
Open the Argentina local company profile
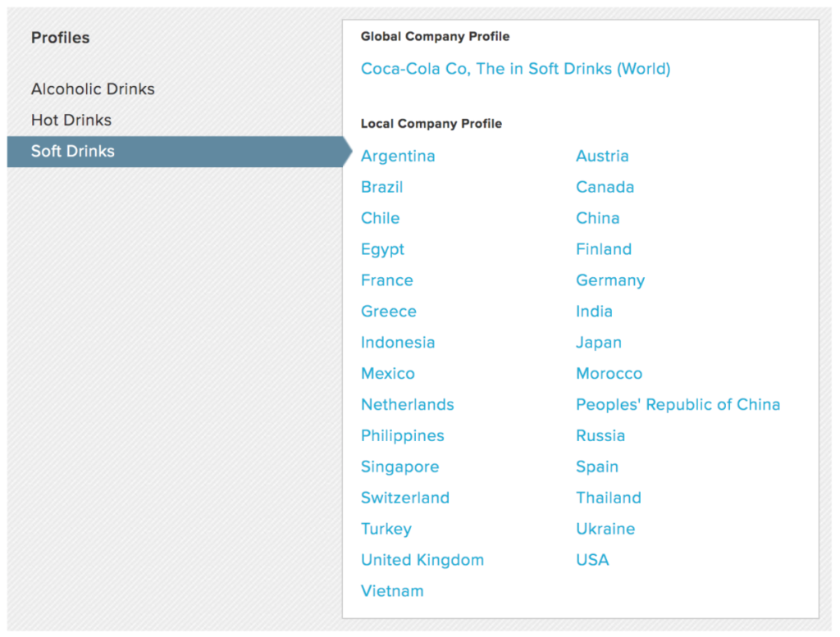pyautogui.click(x=398, y=156)
